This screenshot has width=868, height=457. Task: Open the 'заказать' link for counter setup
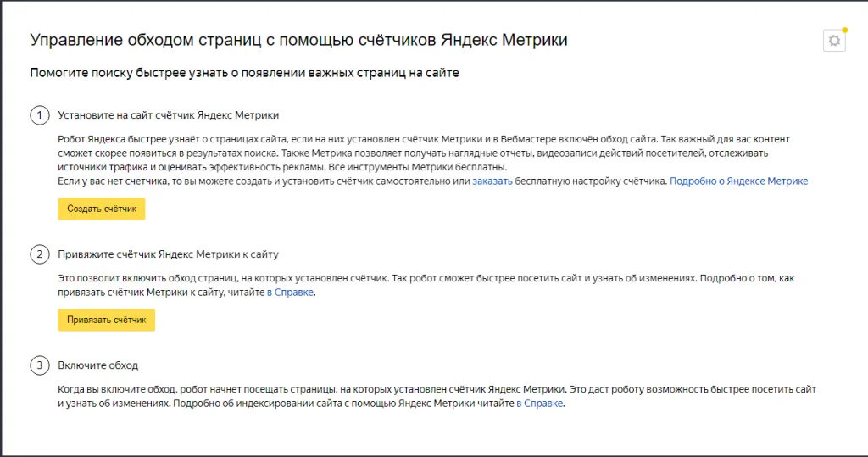492,181
